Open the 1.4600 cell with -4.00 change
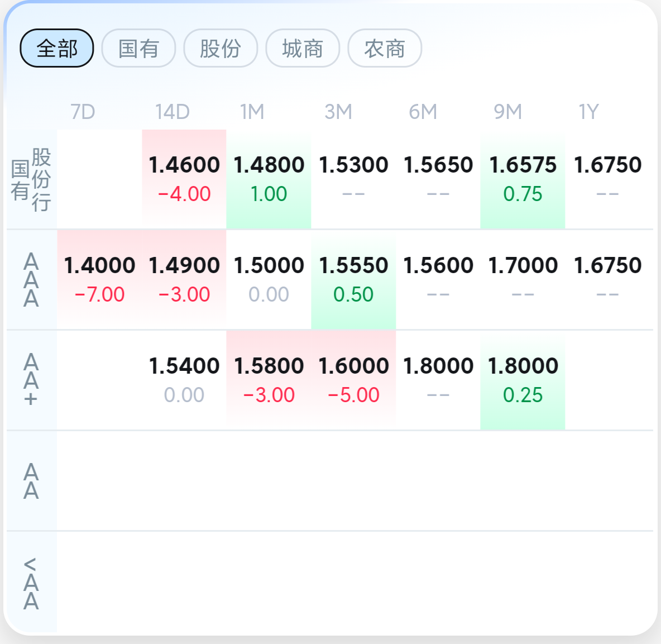Screen dimensions: 661x644 [x=184, y=179]
